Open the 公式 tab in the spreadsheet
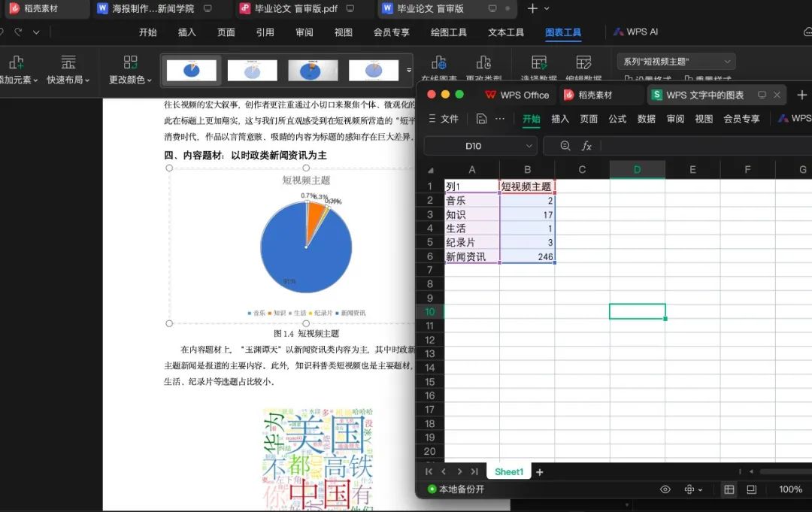Image resolution: width=812 pixels, height=512 pixels. pos(617,119)
